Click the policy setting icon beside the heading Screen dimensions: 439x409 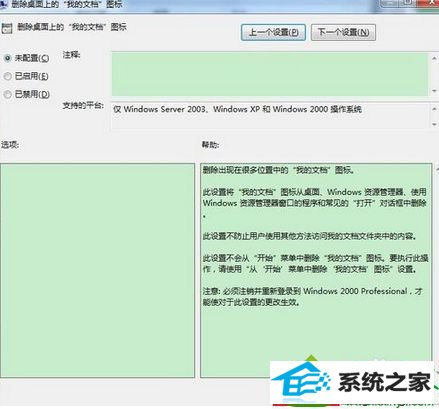pos(7,28)
